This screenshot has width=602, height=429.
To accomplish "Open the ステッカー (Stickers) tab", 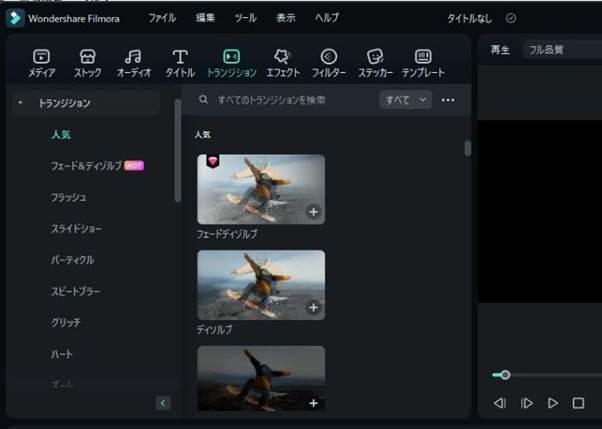I will (375, 64).
